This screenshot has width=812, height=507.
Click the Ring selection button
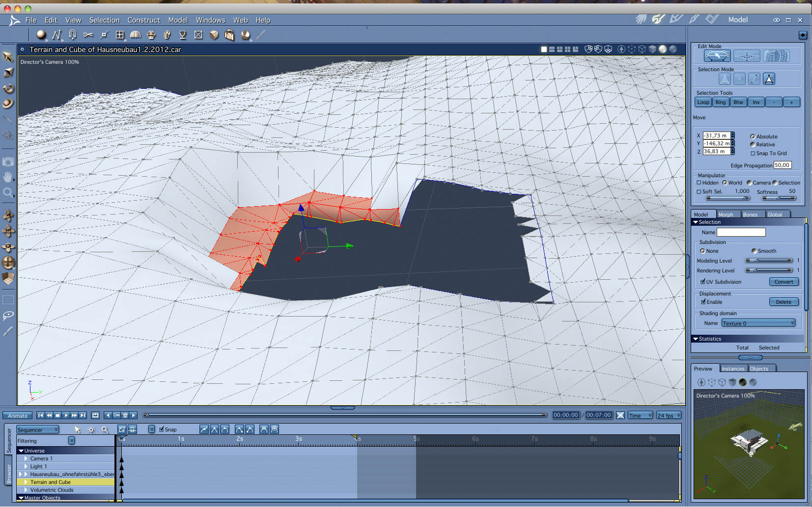point(721,102)
